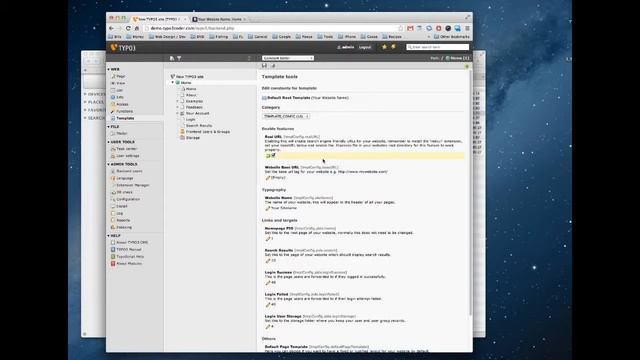Open the DB check module
Image resolution: width=640 pixels, height=360 pixels.
(x=124, y=192)
